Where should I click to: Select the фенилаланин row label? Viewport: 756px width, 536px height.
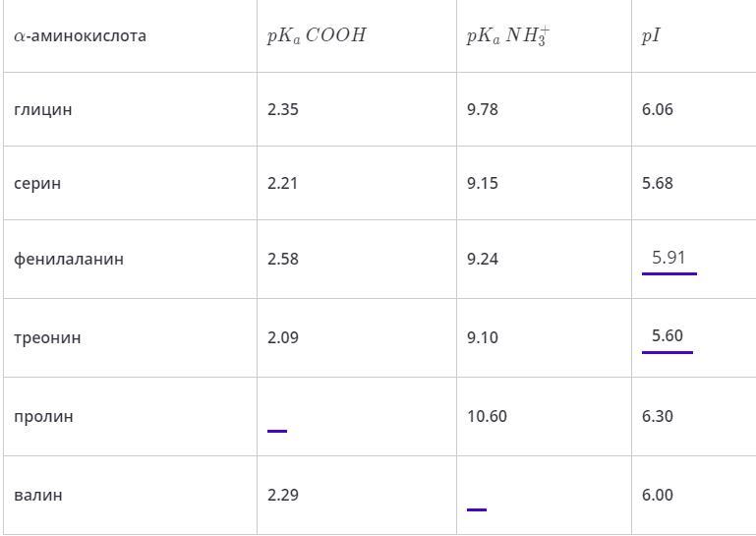click(69, 260)
